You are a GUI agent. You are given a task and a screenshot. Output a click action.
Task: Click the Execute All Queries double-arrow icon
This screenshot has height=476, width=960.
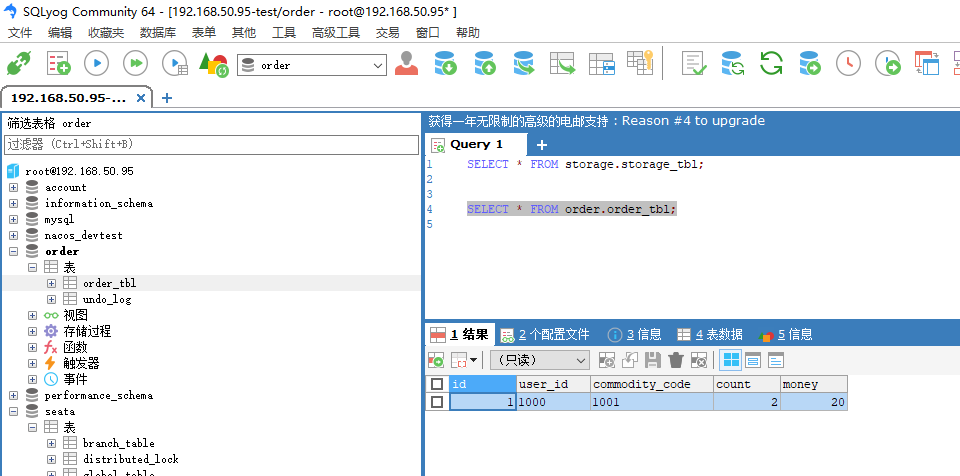[135, 63]
